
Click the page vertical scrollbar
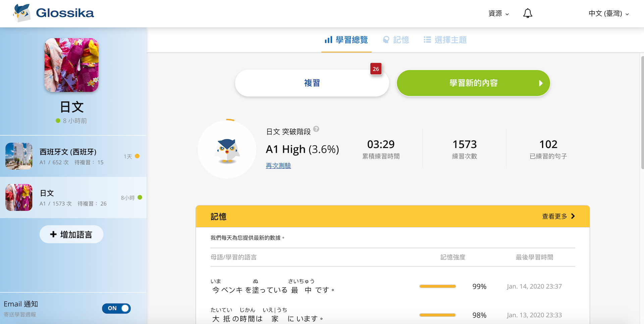[642, 112]
